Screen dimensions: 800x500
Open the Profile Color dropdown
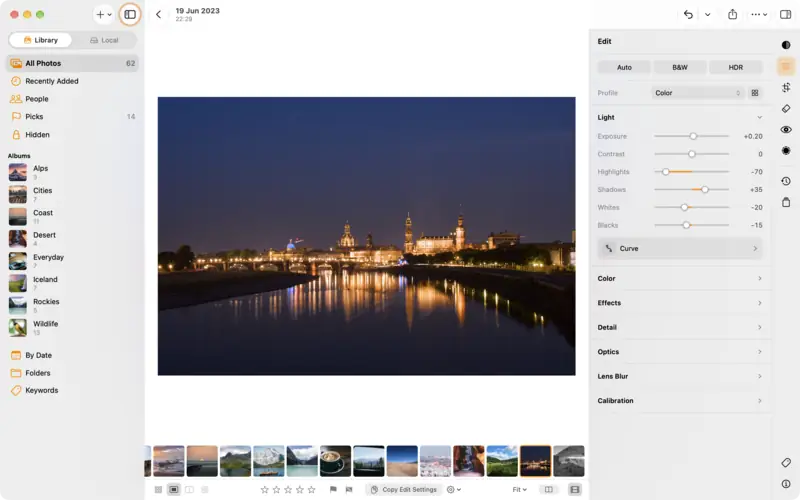(x=697, y=93)
